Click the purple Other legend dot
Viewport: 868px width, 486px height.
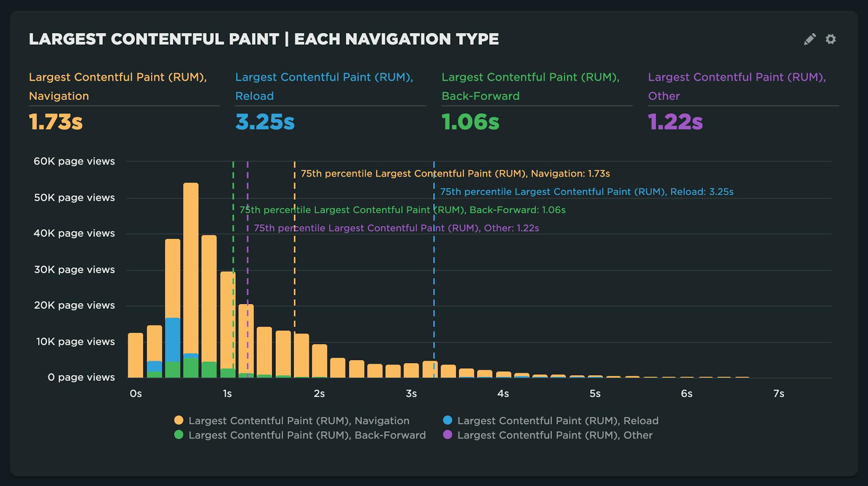pos(447,435)
